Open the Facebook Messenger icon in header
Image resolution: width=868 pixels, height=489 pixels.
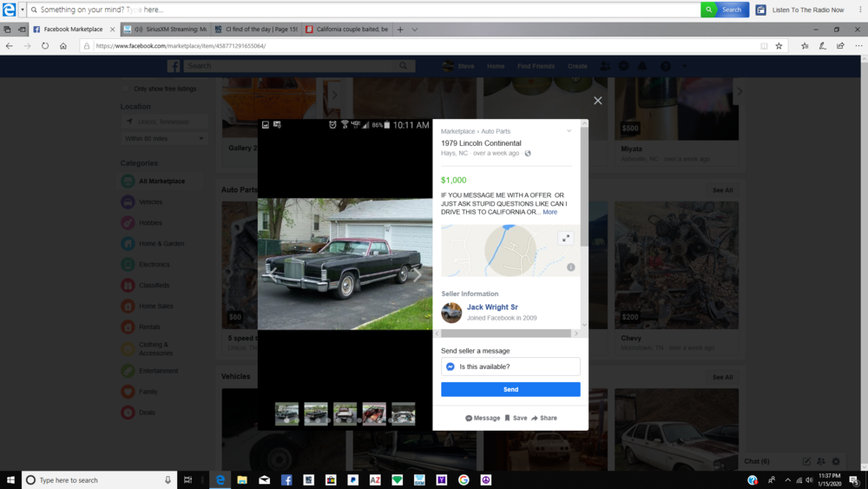pyautogui.click(x=623, y=66)
